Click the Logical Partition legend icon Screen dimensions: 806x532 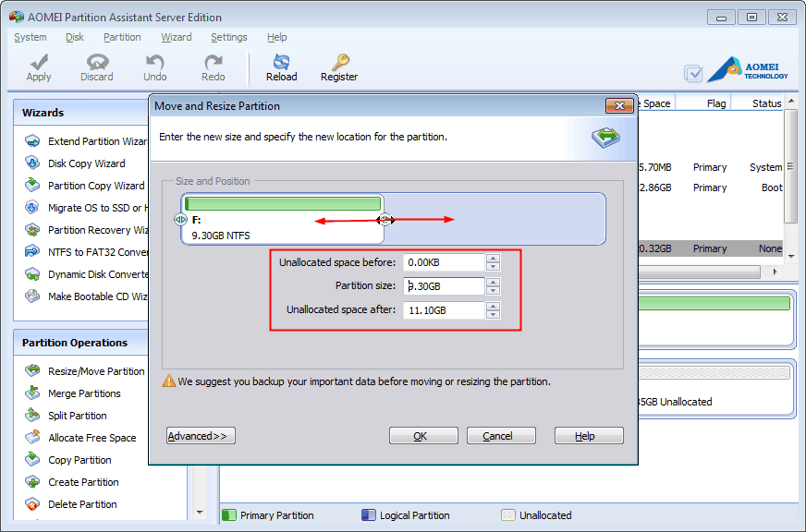369,515
